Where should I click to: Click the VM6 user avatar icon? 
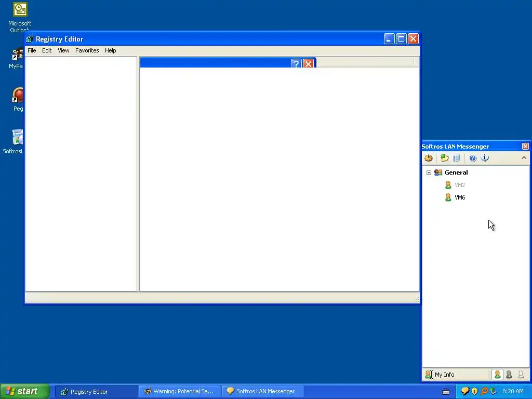[x=448, y=197]
